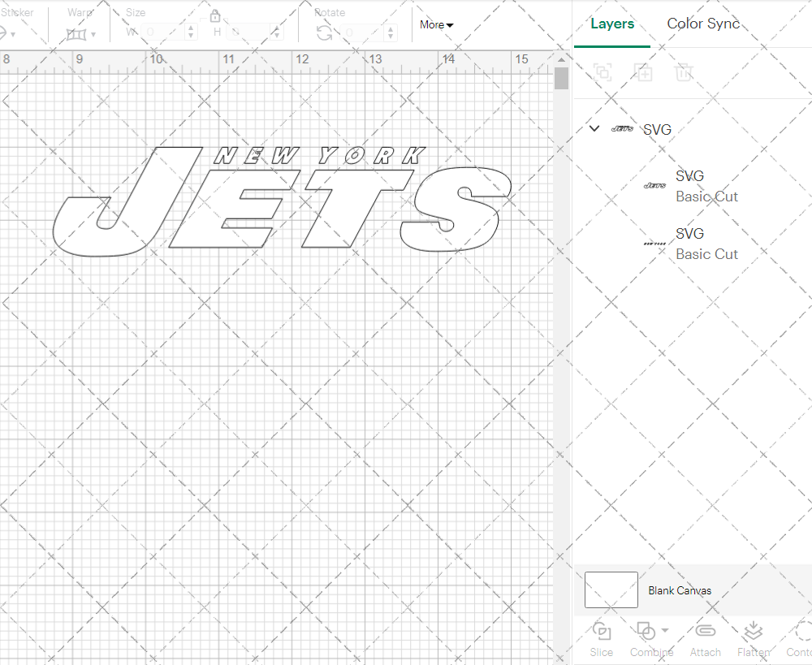Click the Rotate icon in toolbar
Image resolution: width=812 pixels, height=665 pixels.
coord(324,32)
